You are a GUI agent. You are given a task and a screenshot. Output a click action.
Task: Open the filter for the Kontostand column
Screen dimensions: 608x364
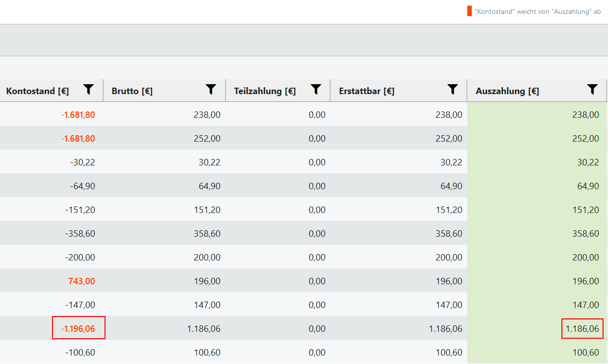click(x=88, y=89)
